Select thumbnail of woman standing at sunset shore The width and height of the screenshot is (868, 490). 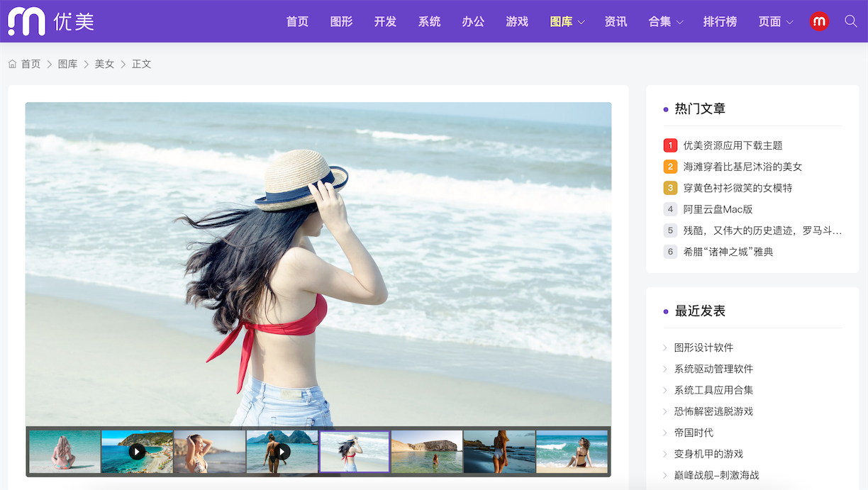click(x=499, y=452)
